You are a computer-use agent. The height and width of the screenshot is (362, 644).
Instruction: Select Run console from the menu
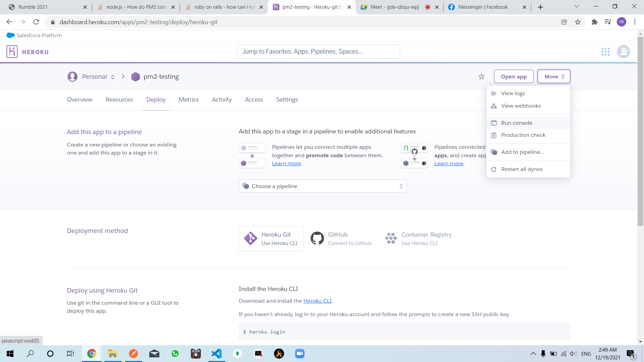tap(517, 123)
